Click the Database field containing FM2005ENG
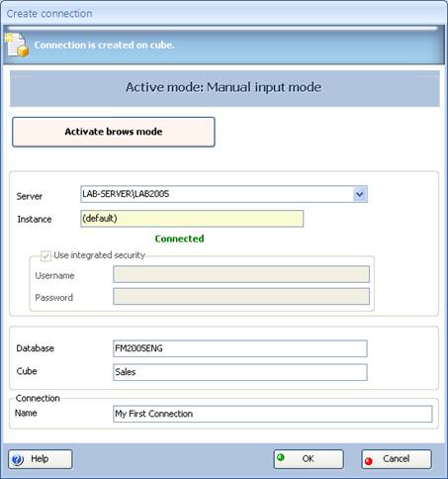The height and width of the screenshot is (479, 448). (x=240, y=348)
